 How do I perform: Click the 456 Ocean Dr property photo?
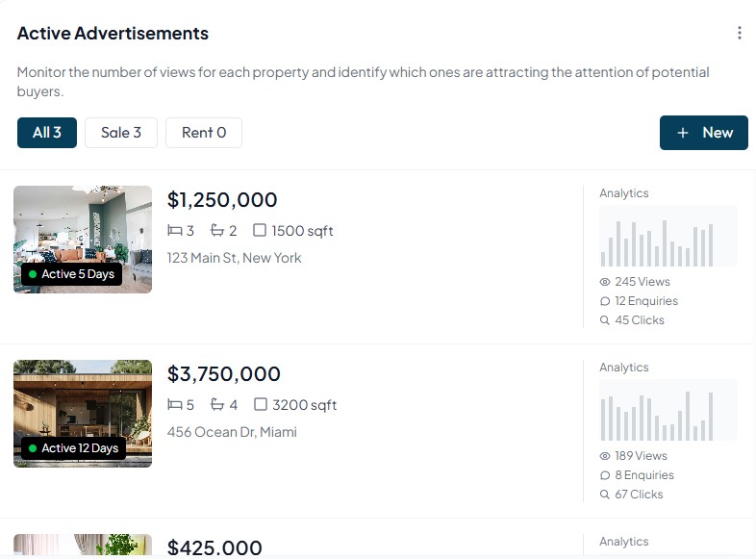[83, 413]
